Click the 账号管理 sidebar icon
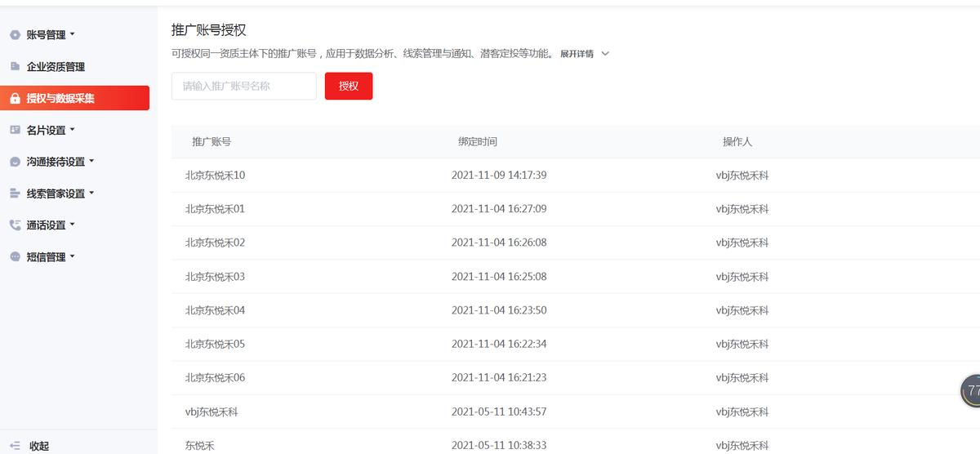 click(x=15, y=35)
